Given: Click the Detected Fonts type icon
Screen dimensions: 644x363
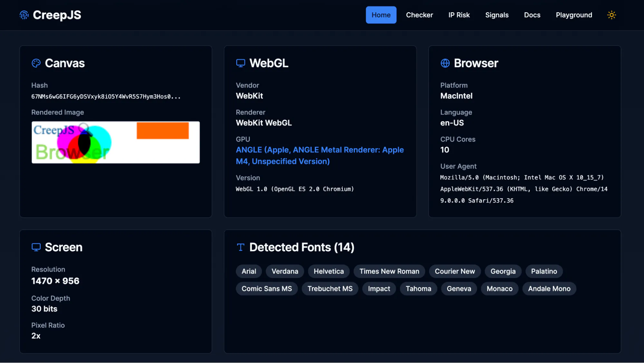Looking at the screenshot, I should click(x=241, y=247).
